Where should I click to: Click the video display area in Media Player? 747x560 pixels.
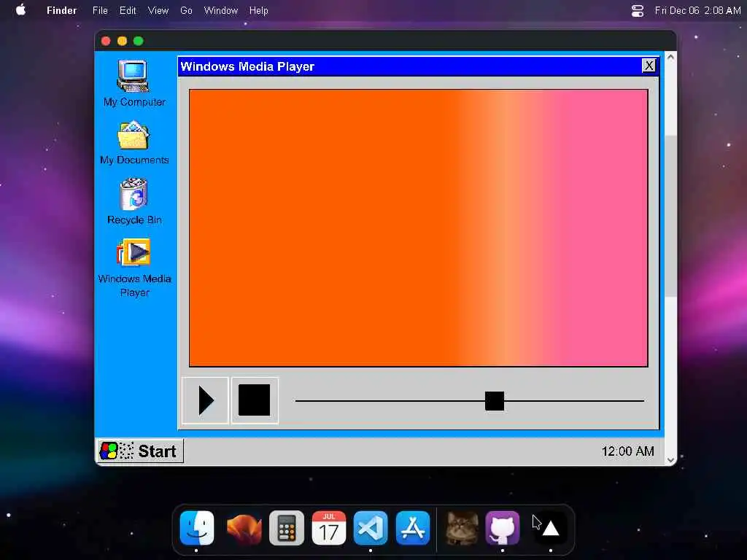[x=418, y=227]
